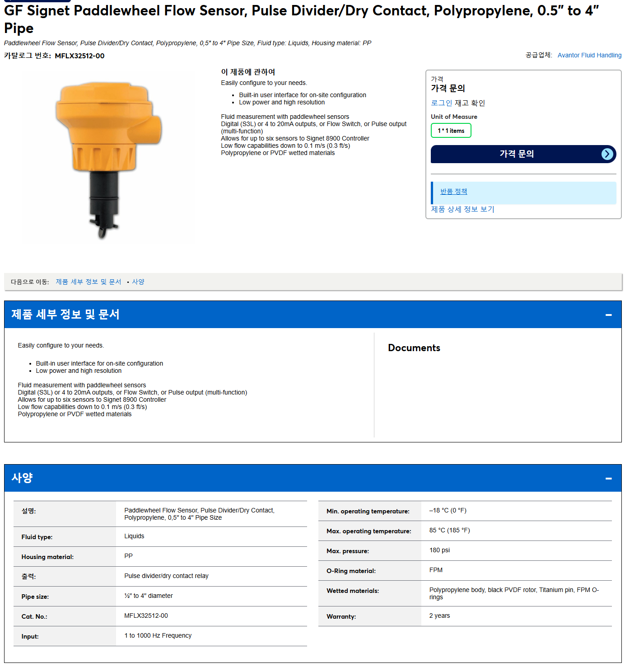Collapse the 사양 section

click(608, 478)
